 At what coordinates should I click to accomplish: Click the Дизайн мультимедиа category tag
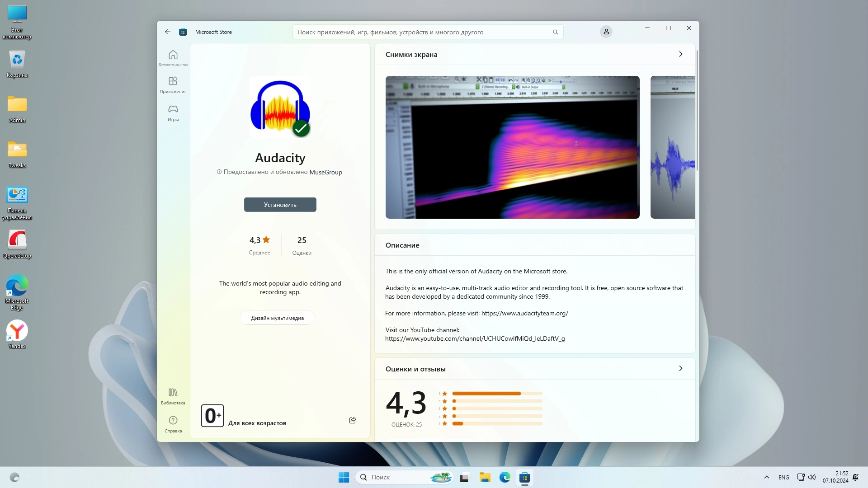[277, 318]
